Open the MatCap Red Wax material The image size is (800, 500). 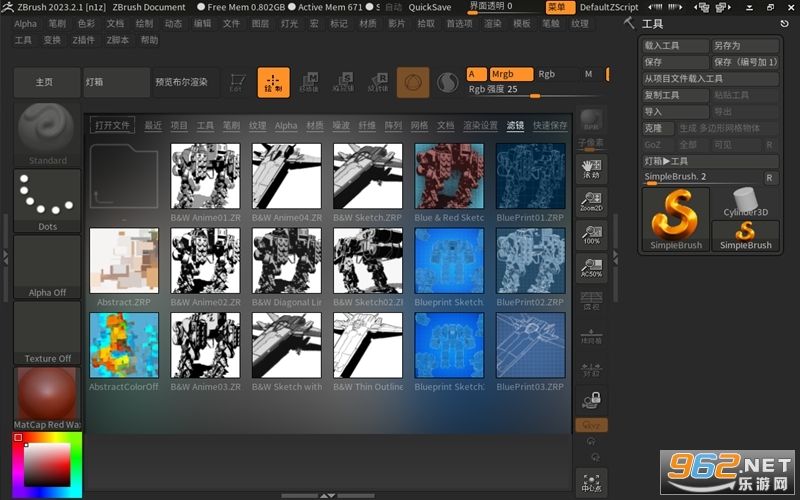click(x=47, y=398)
